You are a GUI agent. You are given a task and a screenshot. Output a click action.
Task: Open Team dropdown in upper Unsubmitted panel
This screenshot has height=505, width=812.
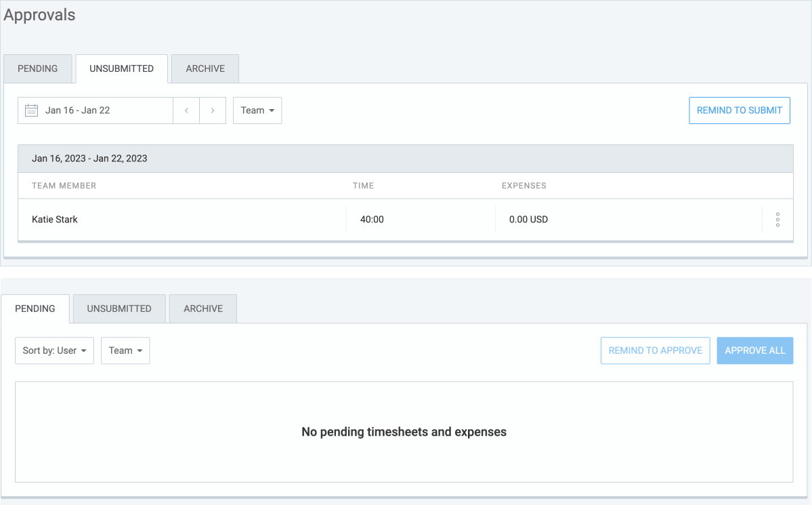click(x=257, y=110)
